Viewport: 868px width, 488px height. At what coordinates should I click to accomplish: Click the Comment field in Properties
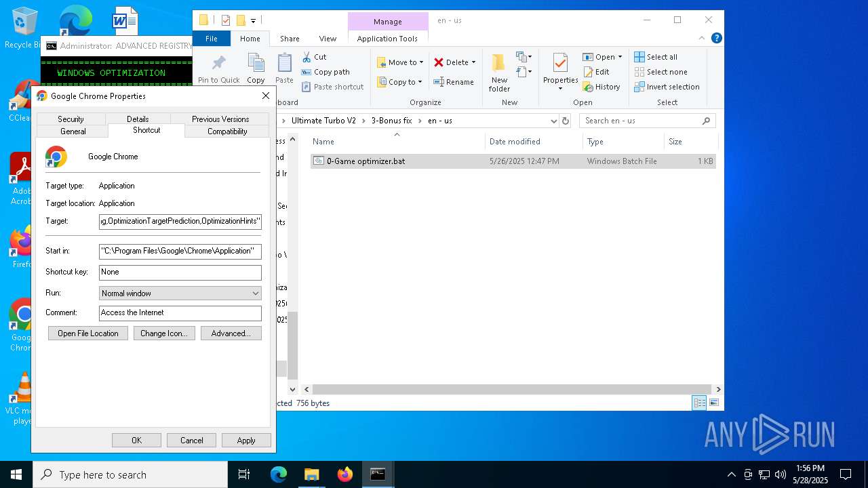pos(180,312)
